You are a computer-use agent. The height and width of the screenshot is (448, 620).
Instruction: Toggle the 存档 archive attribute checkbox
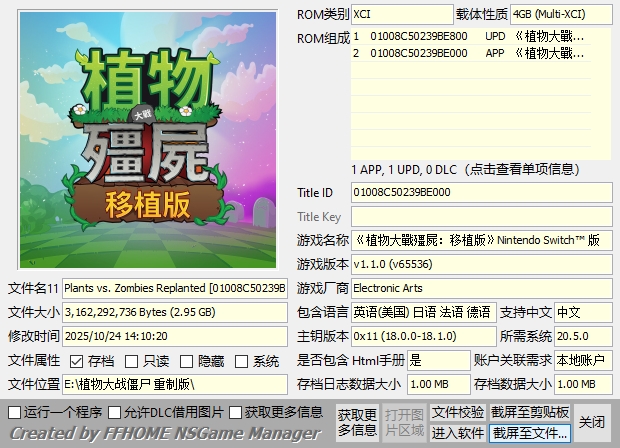tap(77, 361)
